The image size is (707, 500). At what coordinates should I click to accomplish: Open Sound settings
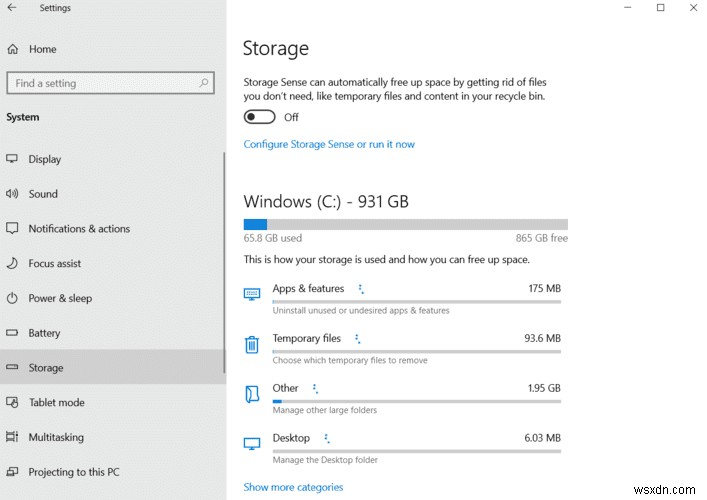click(x=112, y=194)
